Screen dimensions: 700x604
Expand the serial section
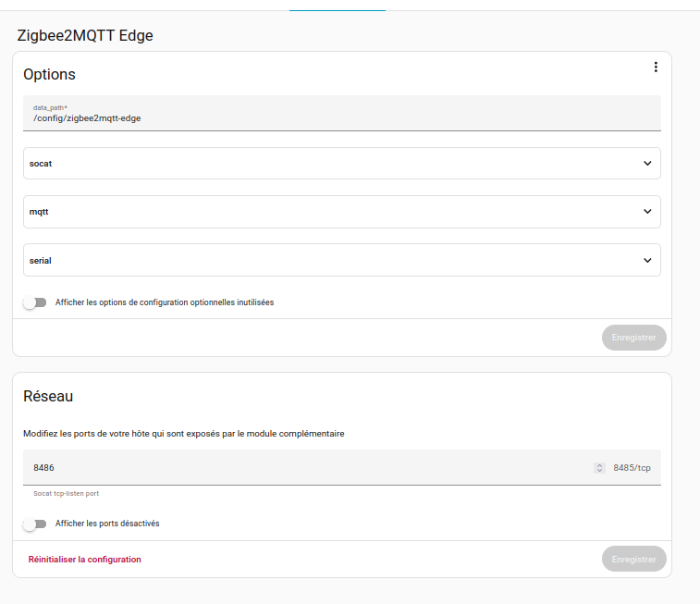click(341, 260)
